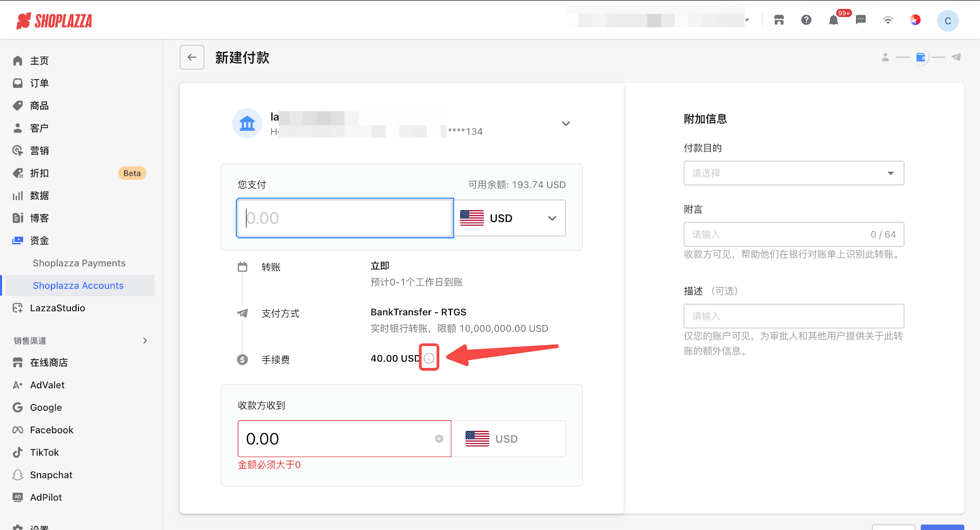Click the BankTransfer - RTGS text
Image resolution: width=980 pixels, height=530 pixels.
[x=418, y=312]
